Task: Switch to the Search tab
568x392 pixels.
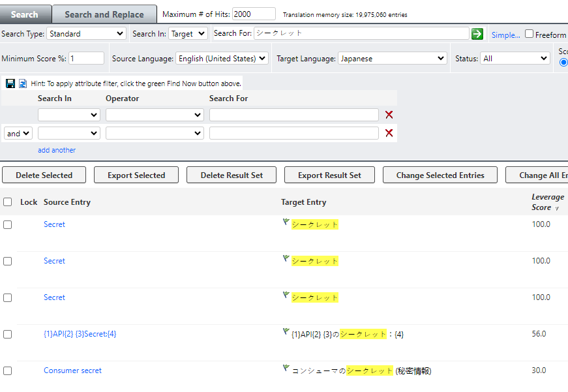Action: click(25, 13)
